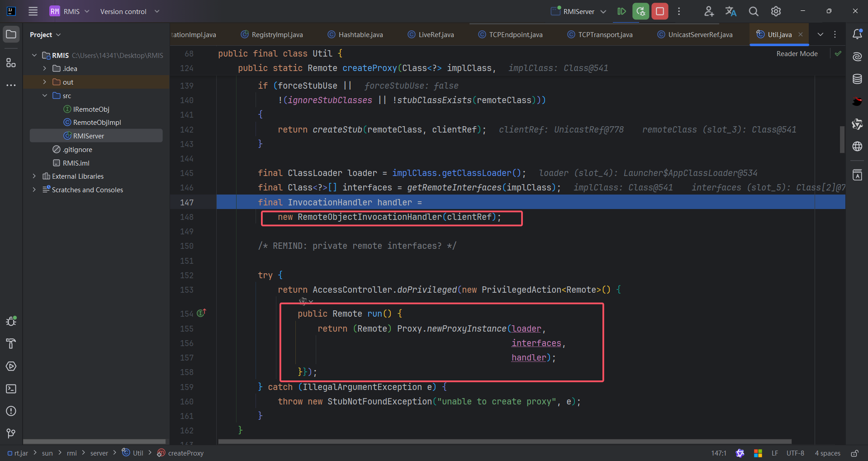Select RMIS.iml file in tree

point(71,163)
